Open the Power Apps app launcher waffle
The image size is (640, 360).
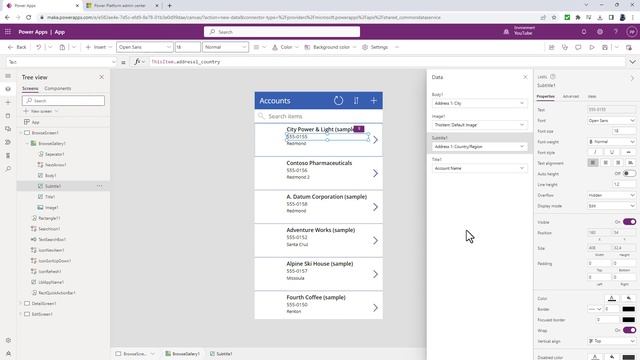click(x=8, y=32)
